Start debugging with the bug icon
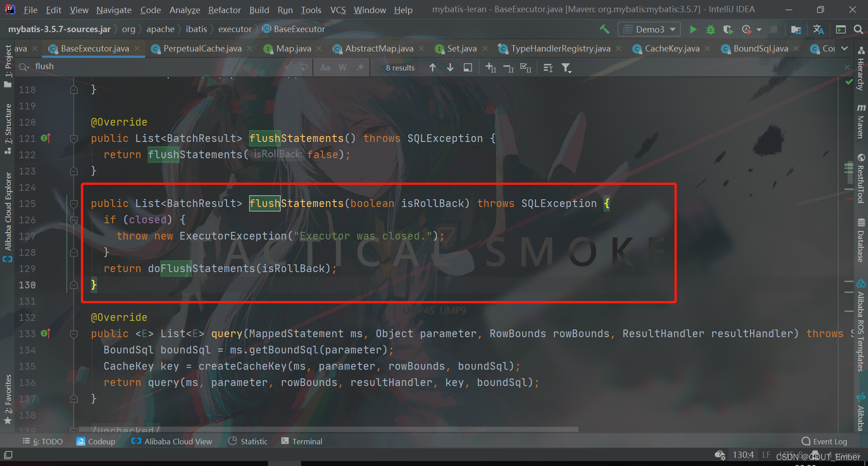The image size is (868, 466). (x=711, y=29)
